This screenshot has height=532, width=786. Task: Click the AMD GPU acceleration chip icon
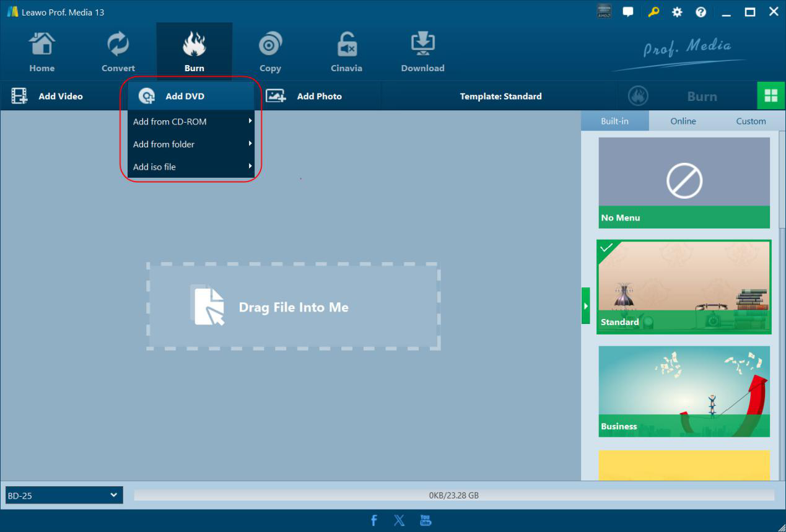click(604, 11)
